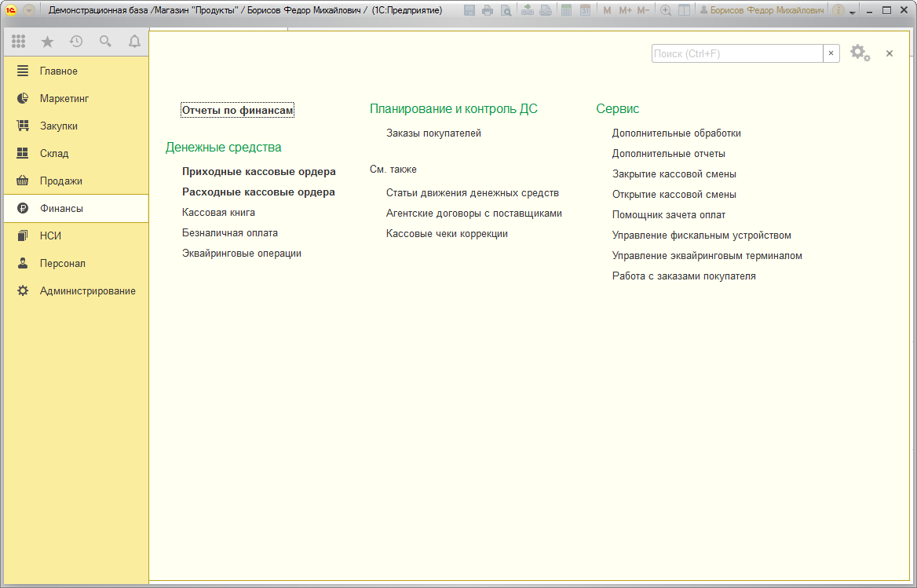Click the 1C logo application icon
The height and width of the screenshot is (588, 917).
pos(10,10)
